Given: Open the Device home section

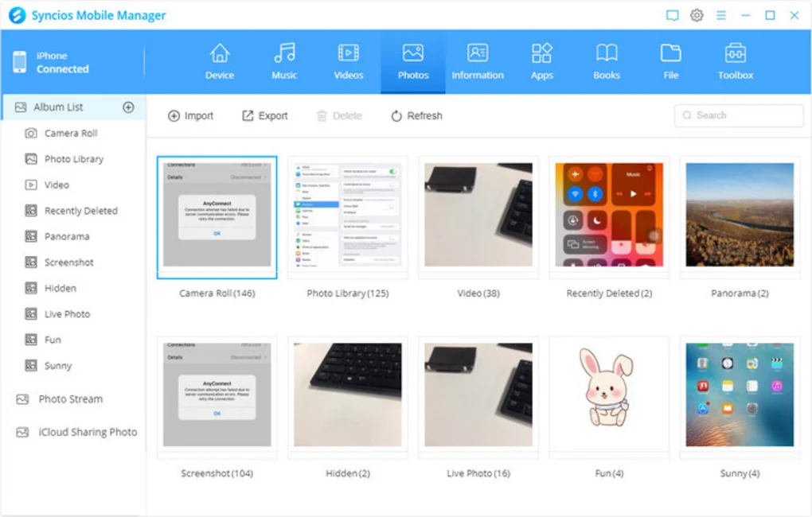Looking at the screenshot, I should pyautogui.click(x=219, y=62).
